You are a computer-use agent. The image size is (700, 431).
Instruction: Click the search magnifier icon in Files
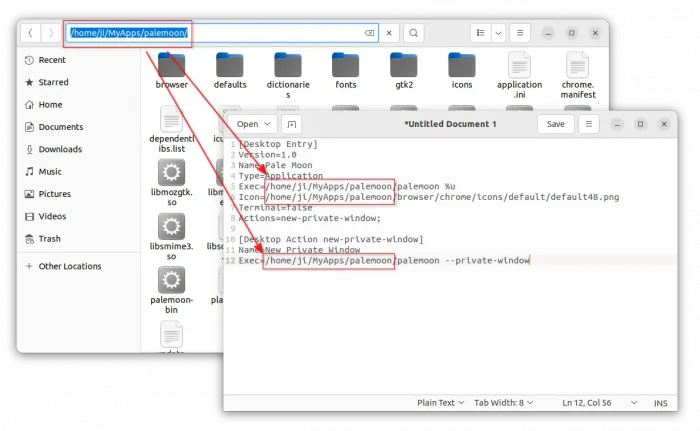(414, 33)
